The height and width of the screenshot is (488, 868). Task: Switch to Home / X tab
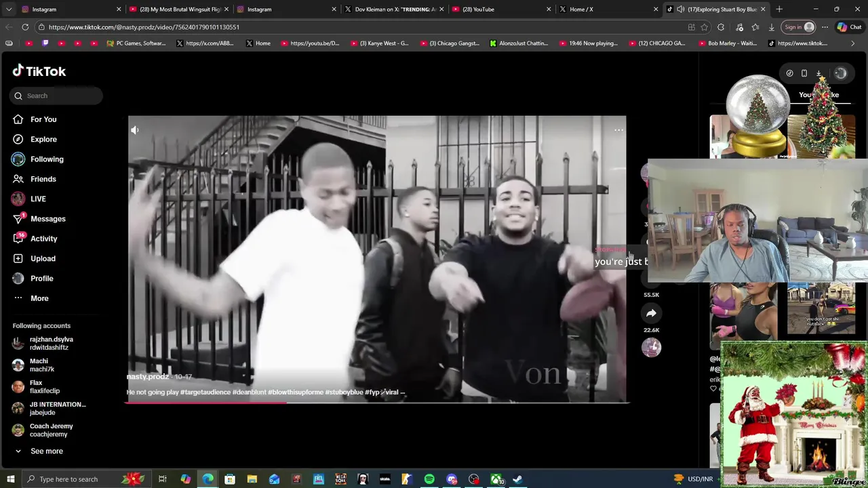[x=609, y=9]
